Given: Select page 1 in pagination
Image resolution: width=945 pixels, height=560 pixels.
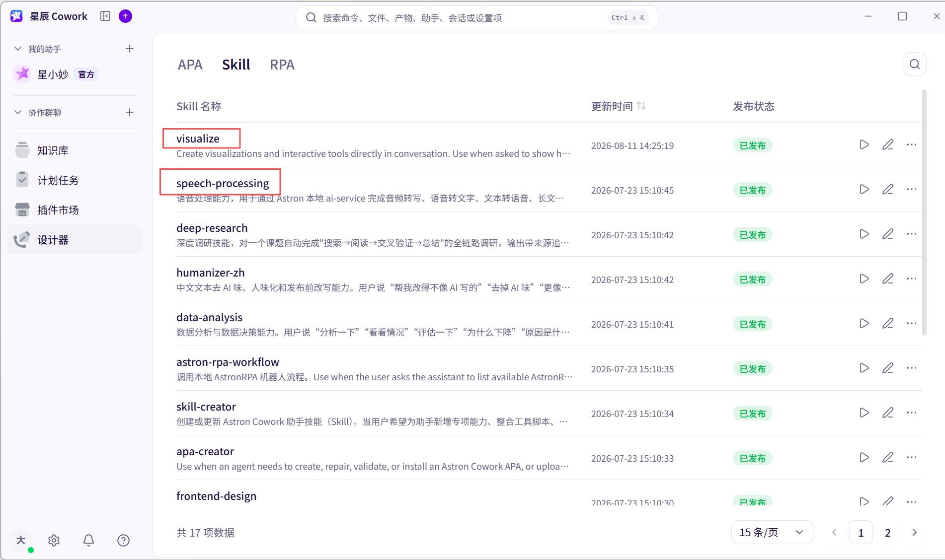Looking at the screenshot, I should coord(861,532).
